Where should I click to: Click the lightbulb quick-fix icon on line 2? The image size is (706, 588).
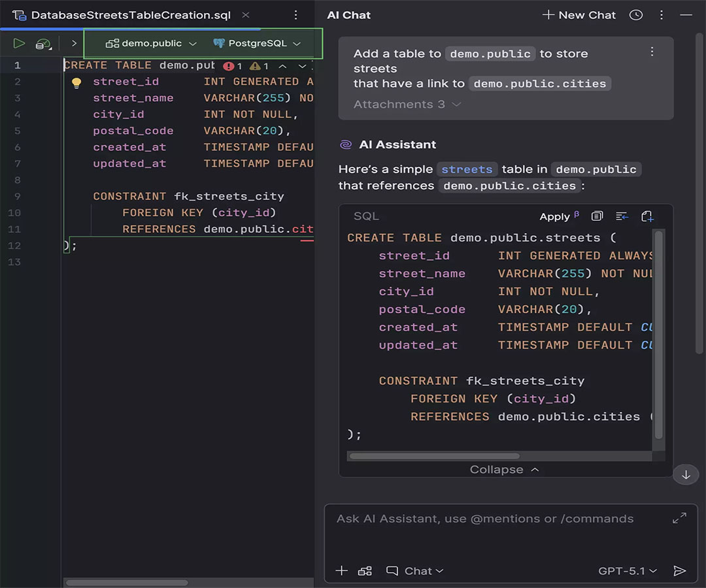tap(76, 83)
